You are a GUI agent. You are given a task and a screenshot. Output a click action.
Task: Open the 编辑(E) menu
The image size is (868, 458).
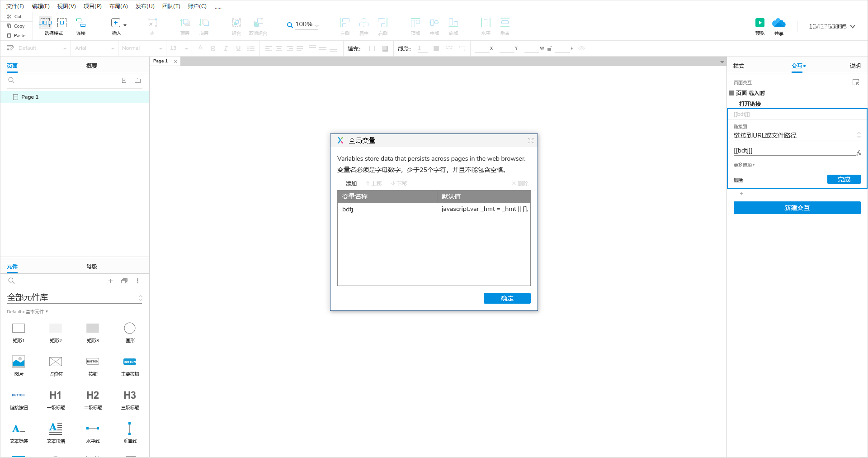pos(41,6)
